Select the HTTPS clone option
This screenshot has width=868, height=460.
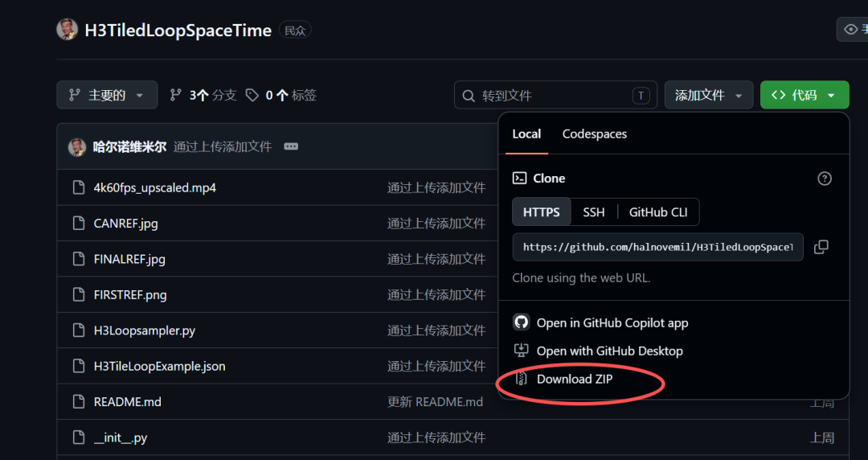[x=542, y=212]
